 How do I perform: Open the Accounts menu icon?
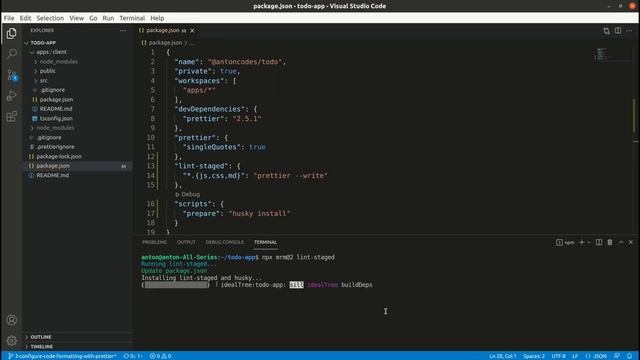coord(12,320)
